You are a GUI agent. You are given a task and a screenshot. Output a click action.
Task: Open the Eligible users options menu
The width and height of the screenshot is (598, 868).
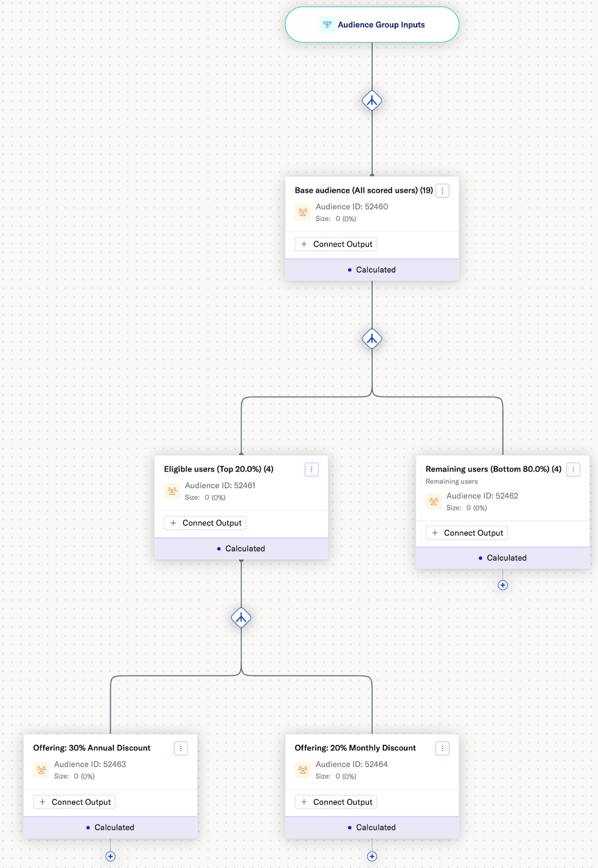point(311,469)
